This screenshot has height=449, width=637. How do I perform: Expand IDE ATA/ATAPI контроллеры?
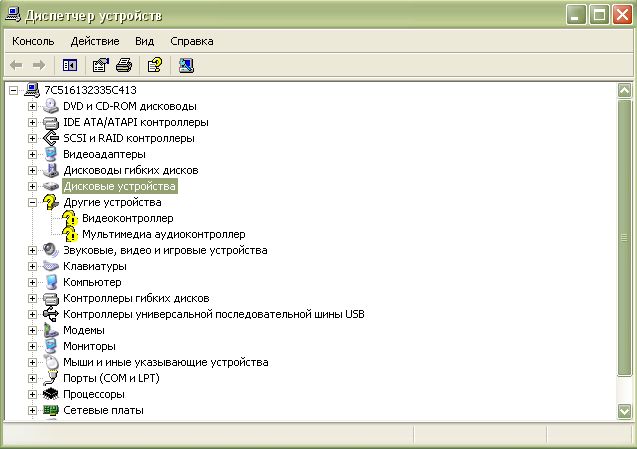(x=32, y=122)
